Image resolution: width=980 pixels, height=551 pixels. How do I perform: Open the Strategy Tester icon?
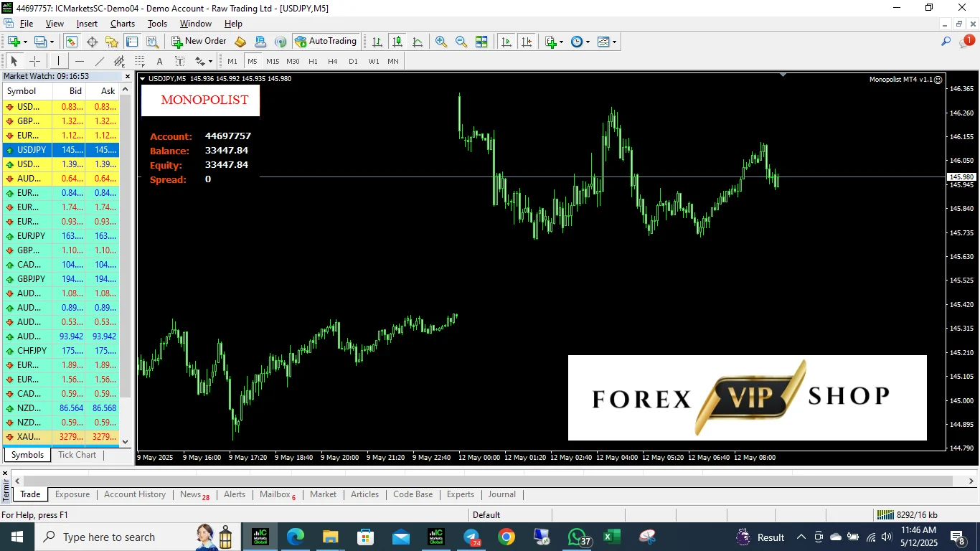[x=152, y=42]
